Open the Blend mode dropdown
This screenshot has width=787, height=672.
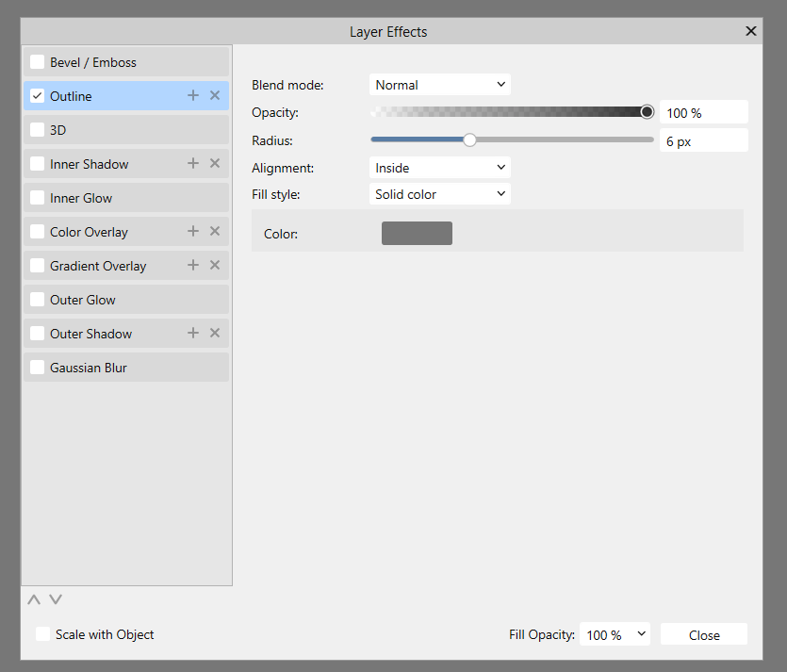439,84
